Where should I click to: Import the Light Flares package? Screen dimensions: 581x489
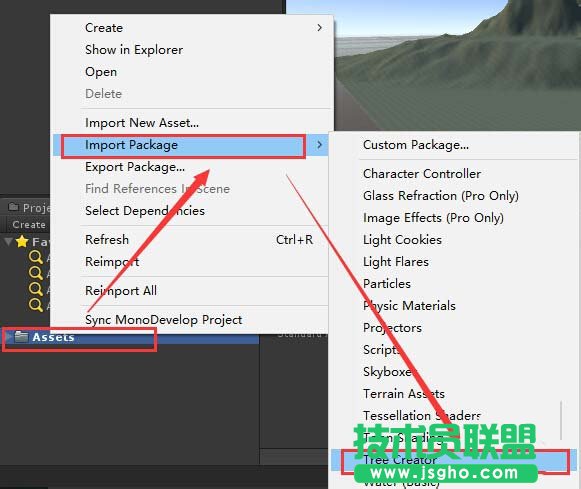click(454, 262)
